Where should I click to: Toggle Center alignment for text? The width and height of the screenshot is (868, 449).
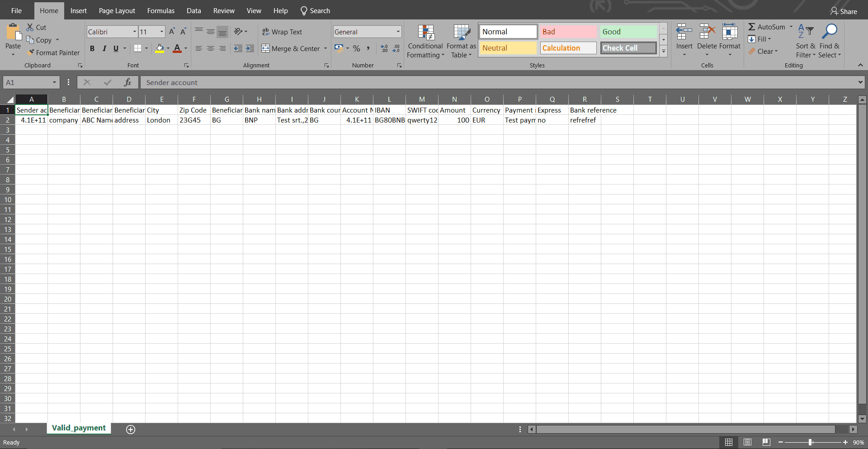[x=211, y=48]
